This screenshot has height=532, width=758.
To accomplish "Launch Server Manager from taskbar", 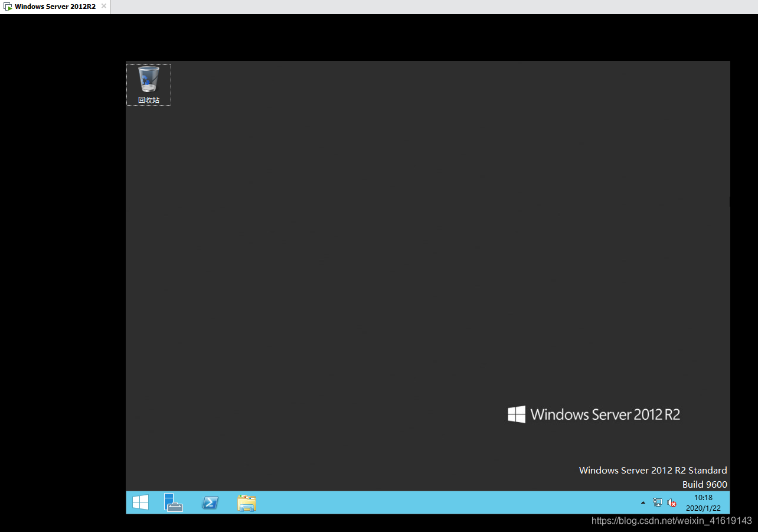I will [x=174, y=502].
